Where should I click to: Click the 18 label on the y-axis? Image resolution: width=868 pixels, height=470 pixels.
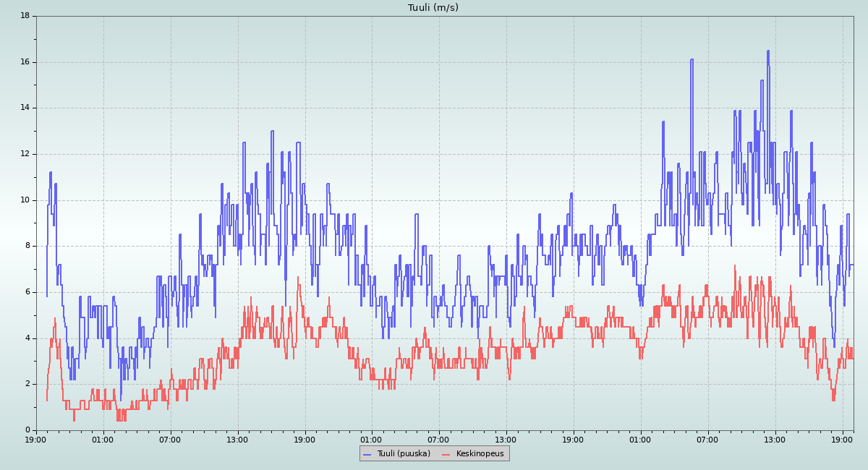(25, 15)
